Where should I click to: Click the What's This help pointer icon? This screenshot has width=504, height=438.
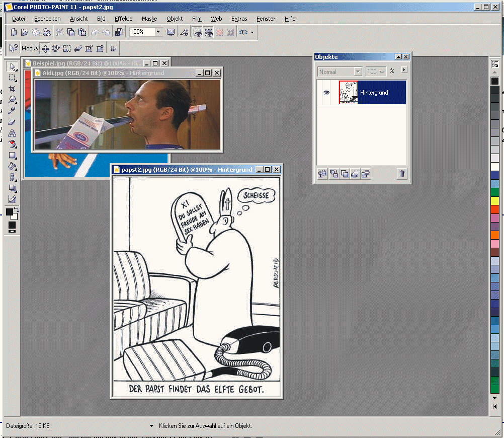(x=13, y=48)
